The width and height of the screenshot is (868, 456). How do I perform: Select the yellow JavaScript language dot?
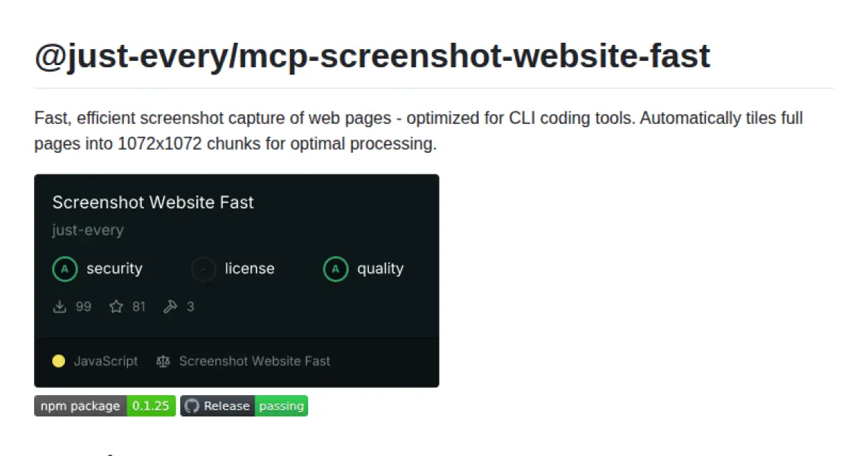click(59, 360)
